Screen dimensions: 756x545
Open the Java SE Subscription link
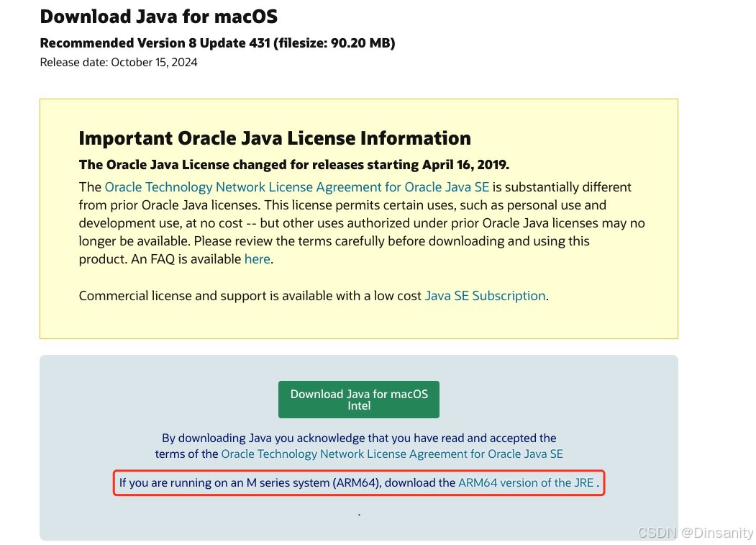485,296
